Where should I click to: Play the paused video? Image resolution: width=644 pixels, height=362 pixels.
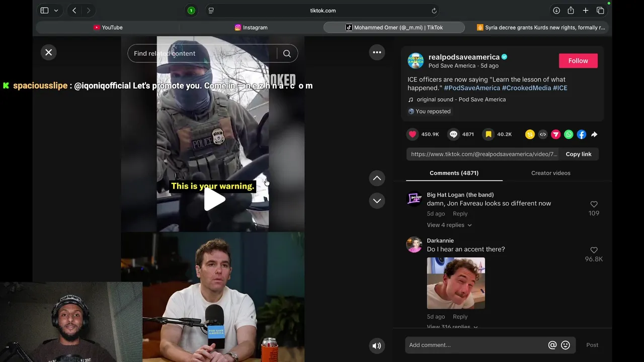(214, 200)
